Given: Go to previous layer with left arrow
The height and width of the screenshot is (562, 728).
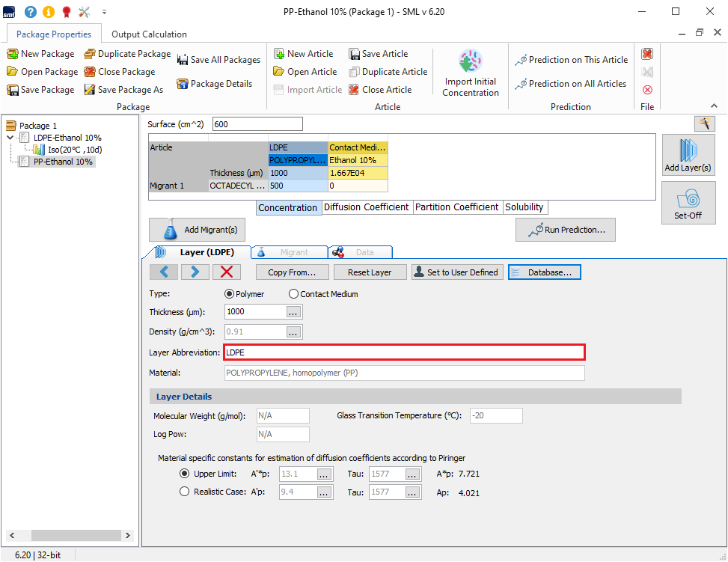Looking at the screenshot, I should [164, 272].
